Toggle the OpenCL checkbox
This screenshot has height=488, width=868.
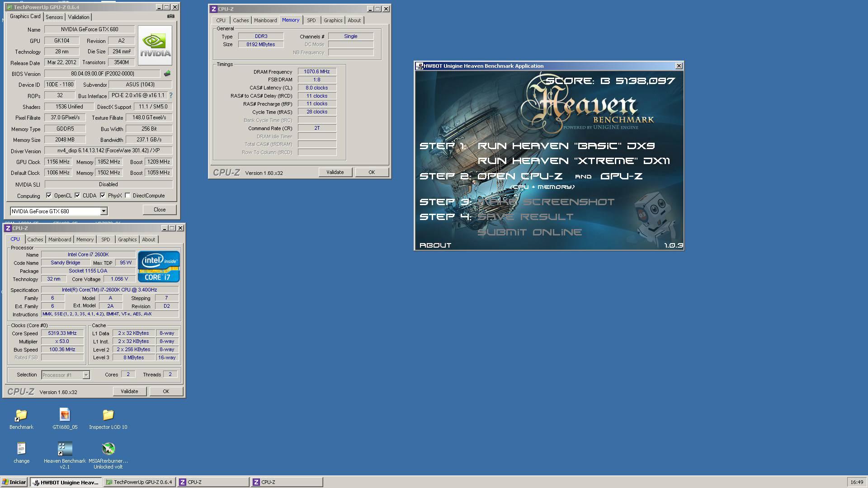click(x=49, y=196)
